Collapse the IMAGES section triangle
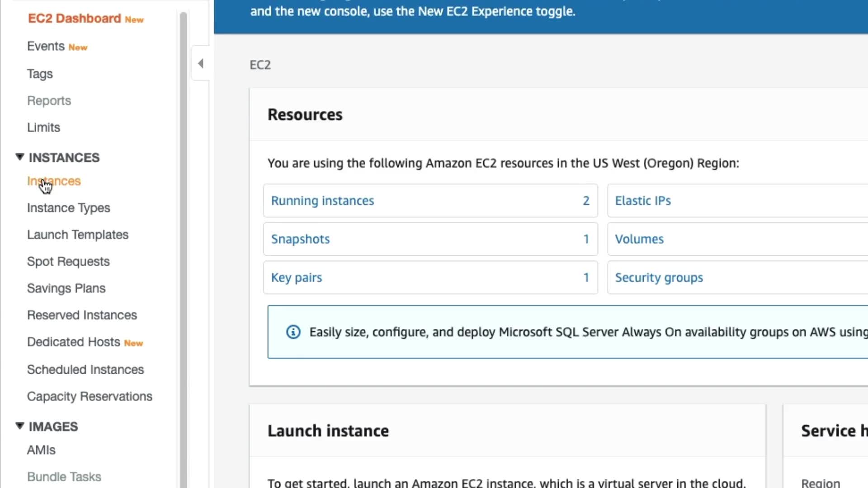Viewport: 868px width, 488px height. [x=19, y=426]
